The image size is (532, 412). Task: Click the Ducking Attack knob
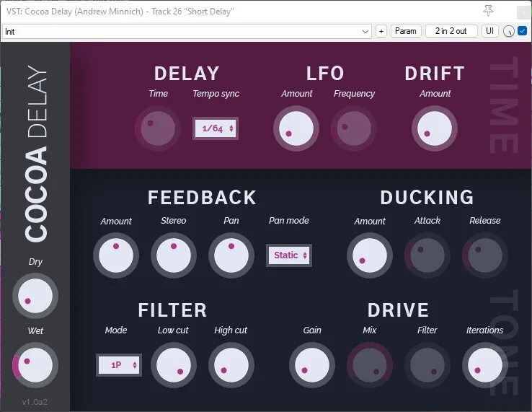click(x=427, y=255)
